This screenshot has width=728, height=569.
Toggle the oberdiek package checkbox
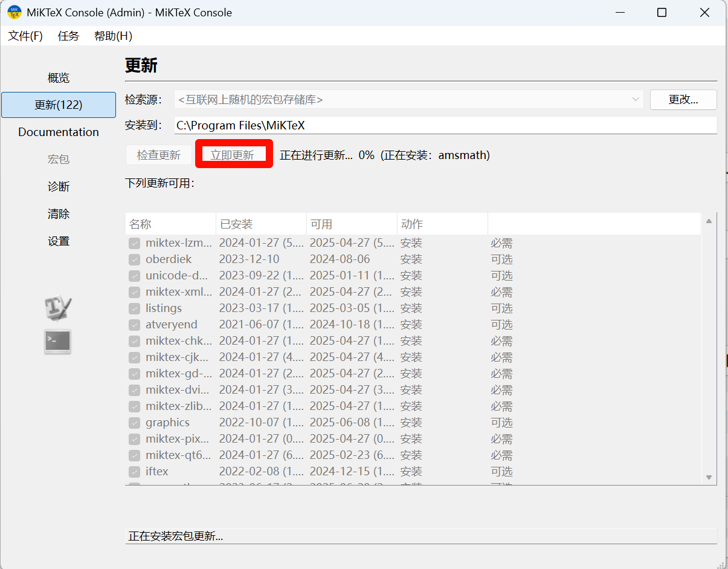click(x=134, y=259)
